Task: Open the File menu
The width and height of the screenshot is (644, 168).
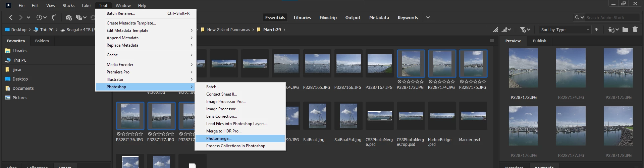Action: tap(21, 5)
